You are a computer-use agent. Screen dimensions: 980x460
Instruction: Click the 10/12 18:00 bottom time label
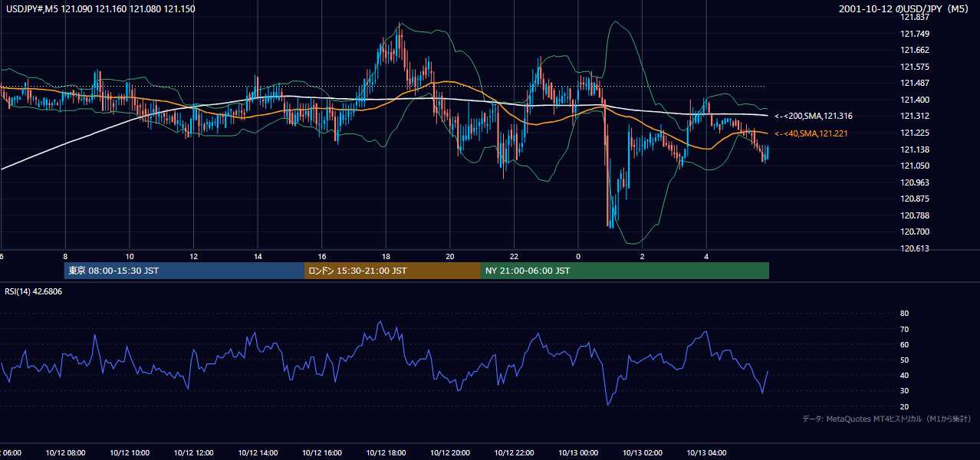(x=386, y=452)
